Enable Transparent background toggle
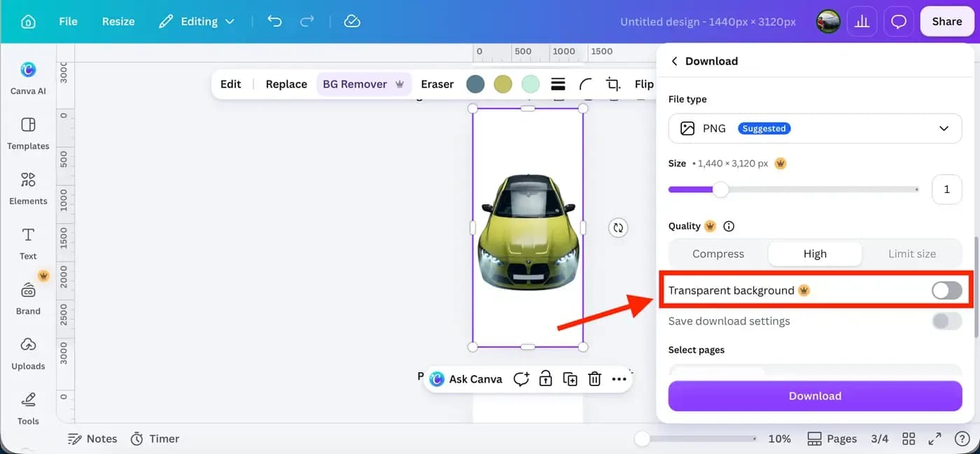The height and width of the screenshot is (454, 980). click(946, 290)
